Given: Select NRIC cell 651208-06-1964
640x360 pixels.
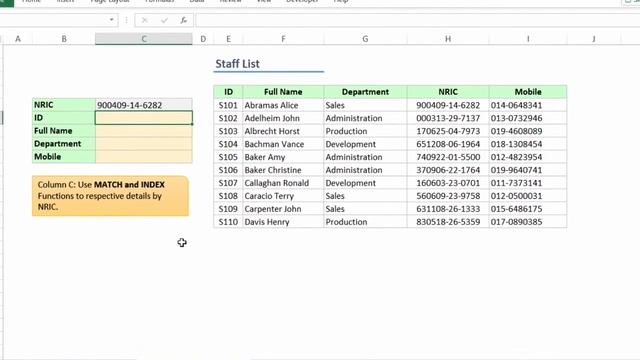Looking at the screenshot, I should click(x=448, y=144).
